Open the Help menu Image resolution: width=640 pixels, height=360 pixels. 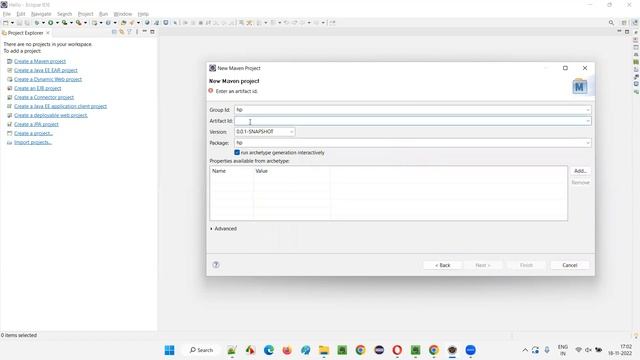click(x=143, y=14)
